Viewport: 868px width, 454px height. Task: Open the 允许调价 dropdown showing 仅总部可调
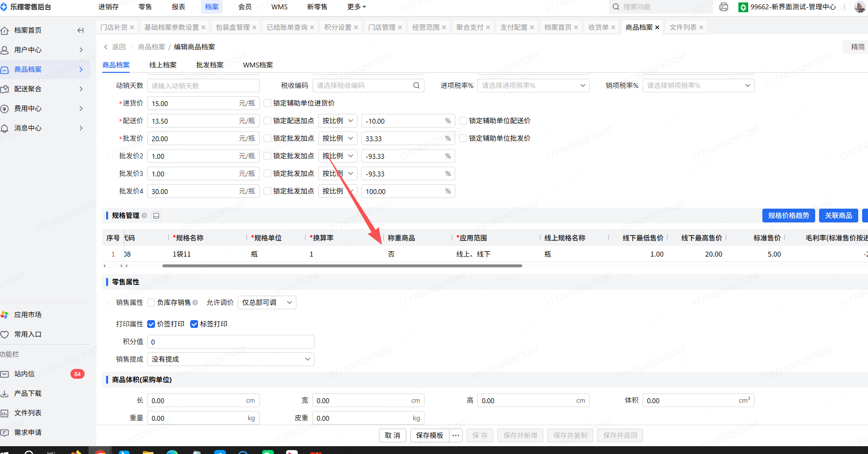pyautogui.click(x=267, y=303)
